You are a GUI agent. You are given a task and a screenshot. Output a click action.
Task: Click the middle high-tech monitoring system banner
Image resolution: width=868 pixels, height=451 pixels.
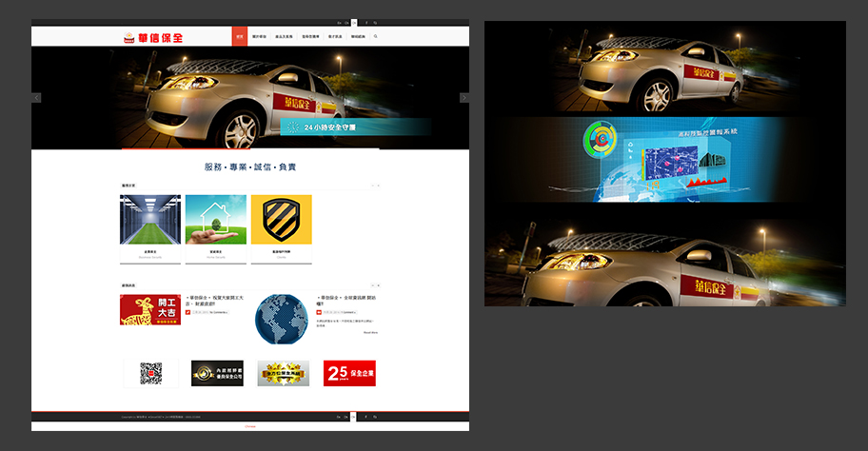664,159
